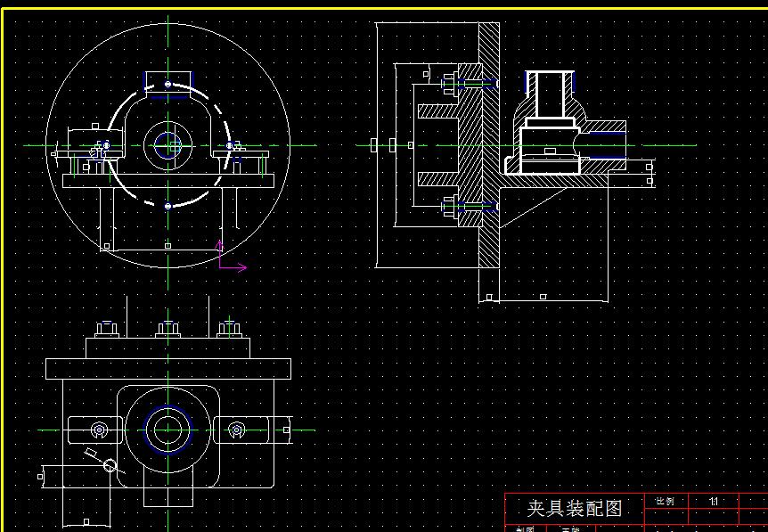Image resolution: width=768 pixels, height=532 pixels.
Task: Click the 比例 label in title block
Action: [x=665, y=501]
